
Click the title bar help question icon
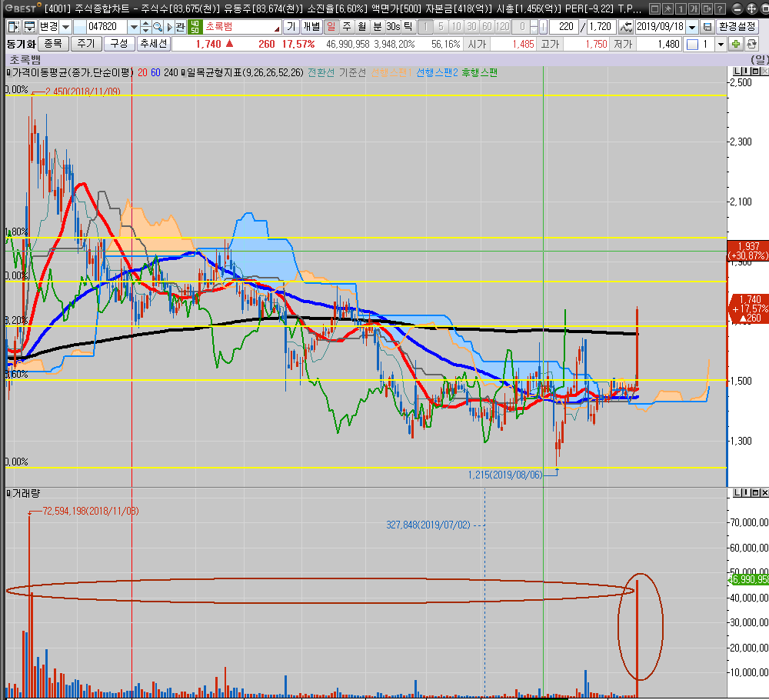(720, 8)
